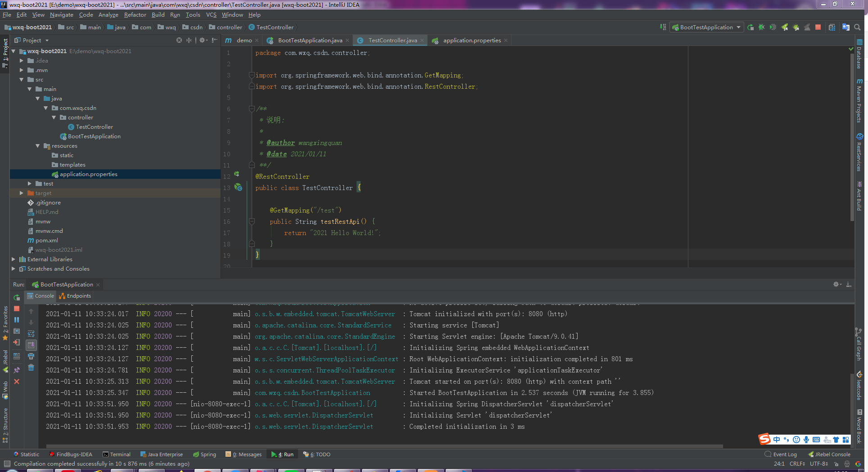This screenshot has width=868, height=472.
Task: Pin the Run tool window tab
Action: pos(17,370)
